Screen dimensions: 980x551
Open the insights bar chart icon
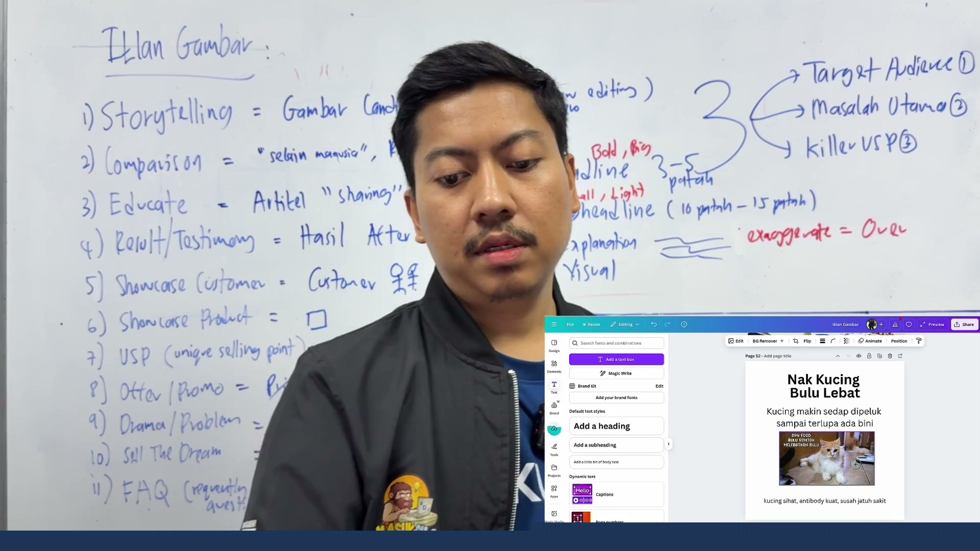pos(895,324)
